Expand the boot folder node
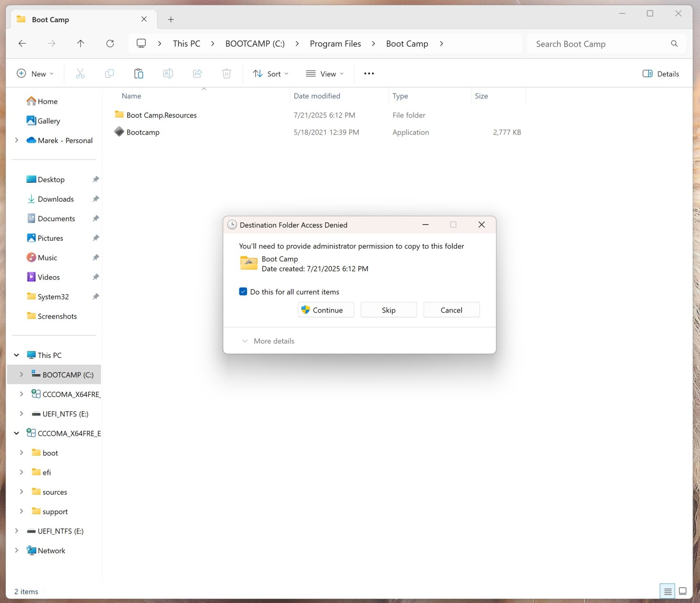 tap(21, 453)
